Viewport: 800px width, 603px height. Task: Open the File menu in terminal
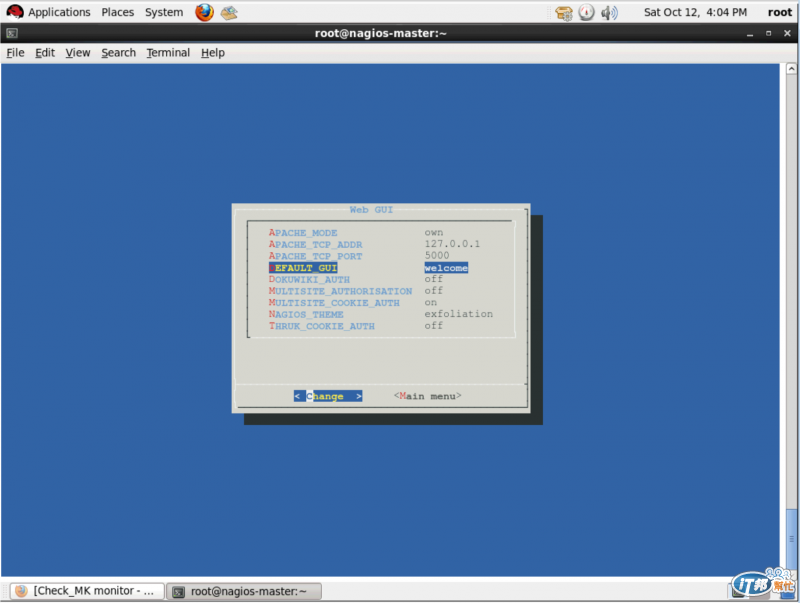tap(15, 53)
